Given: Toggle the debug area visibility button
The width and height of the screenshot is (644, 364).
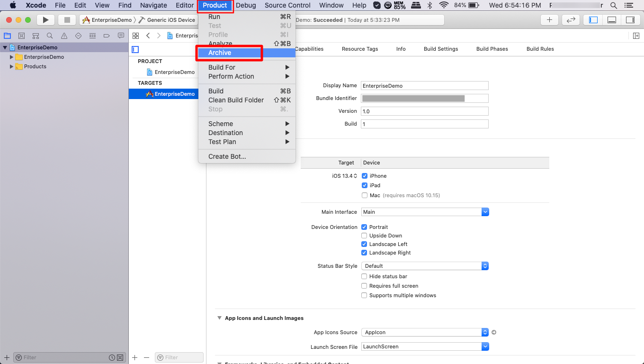Looking at the screenshot, I should click(612, 20).
